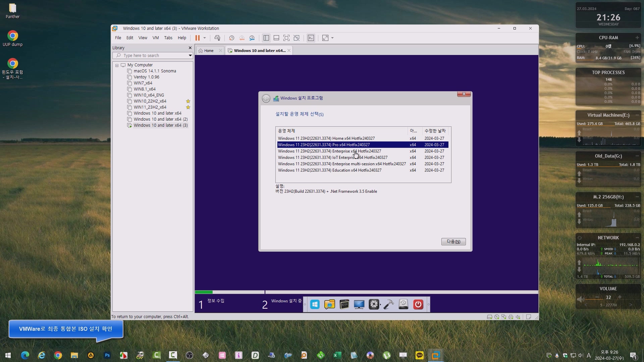The height and width of the screenshot is (362, 644).
Task: Click the VMware fit guest icon
Action: [286, 38]
